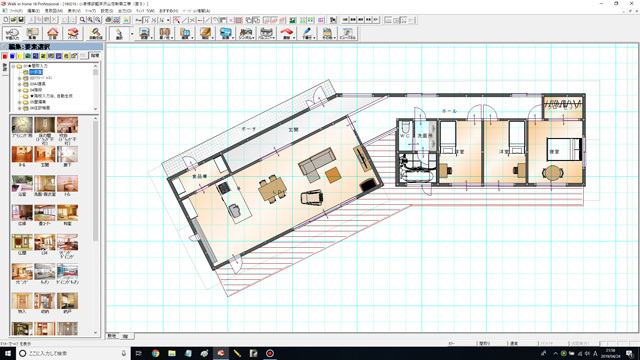Open the dropdown arrow beside selection tool

click(x=132, y=34)
